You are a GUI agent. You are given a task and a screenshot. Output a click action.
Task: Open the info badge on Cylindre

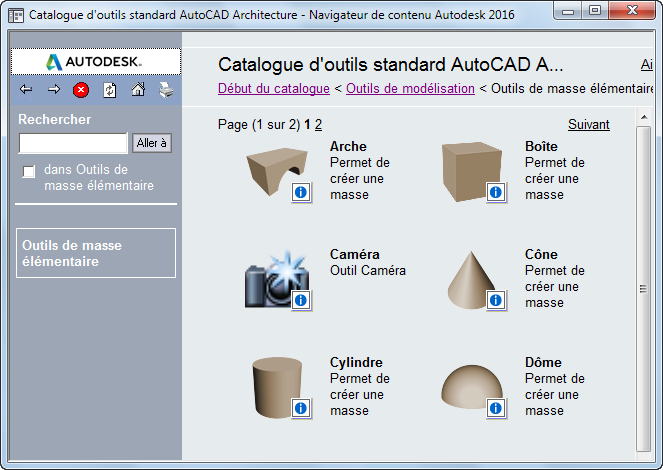click(301, 408)
